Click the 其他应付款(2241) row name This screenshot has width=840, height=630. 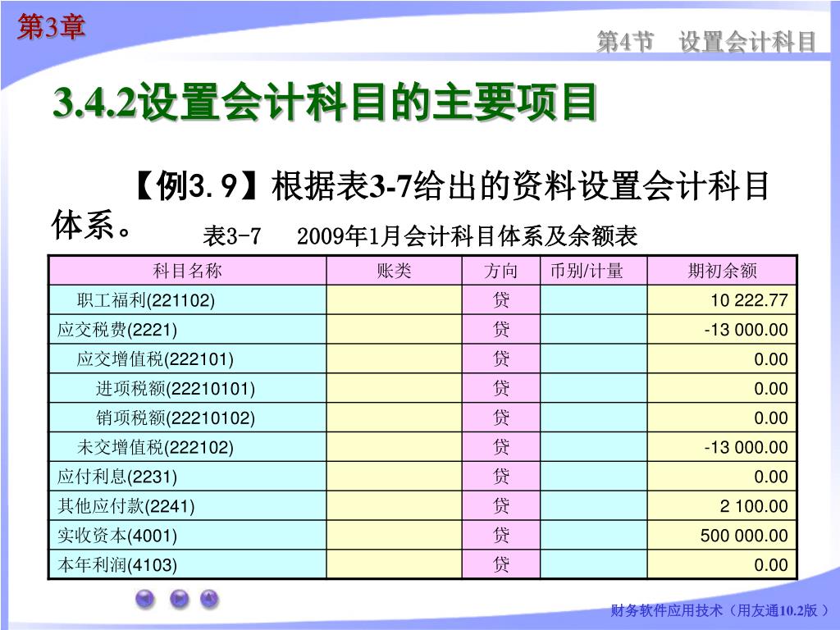pos(126,506)
